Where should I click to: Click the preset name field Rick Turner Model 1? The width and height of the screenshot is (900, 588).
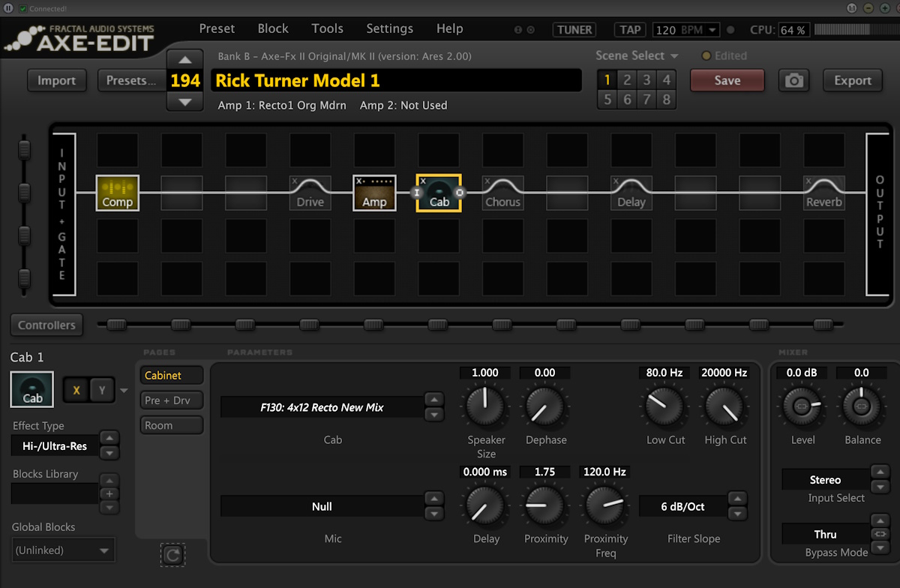click(x=396, y=80)
